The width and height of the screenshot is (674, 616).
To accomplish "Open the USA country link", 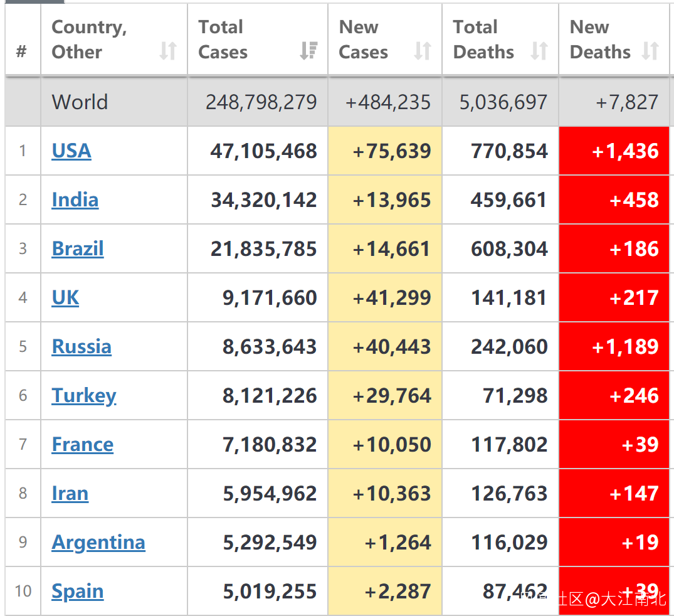I will 71,151.
